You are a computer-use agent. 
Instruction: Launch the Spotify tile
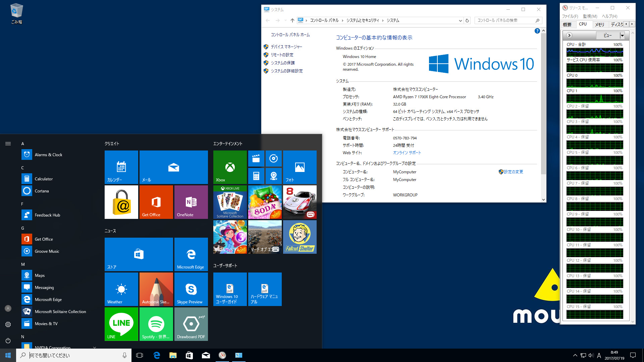click(x=156, y=324)
